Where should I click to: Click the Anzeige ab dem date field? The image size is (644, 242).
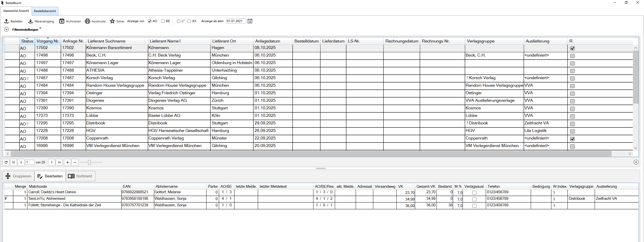tap(236, 21)
